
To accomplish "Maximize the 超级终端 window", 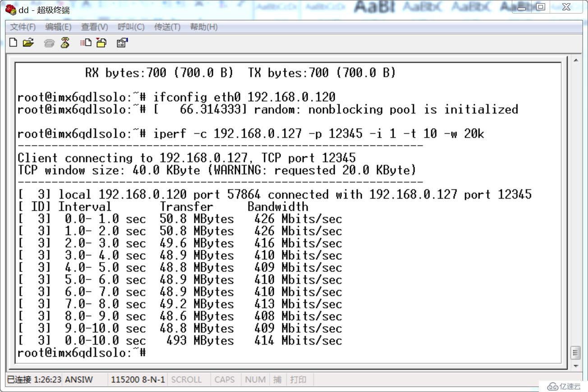I will (542, 7).
